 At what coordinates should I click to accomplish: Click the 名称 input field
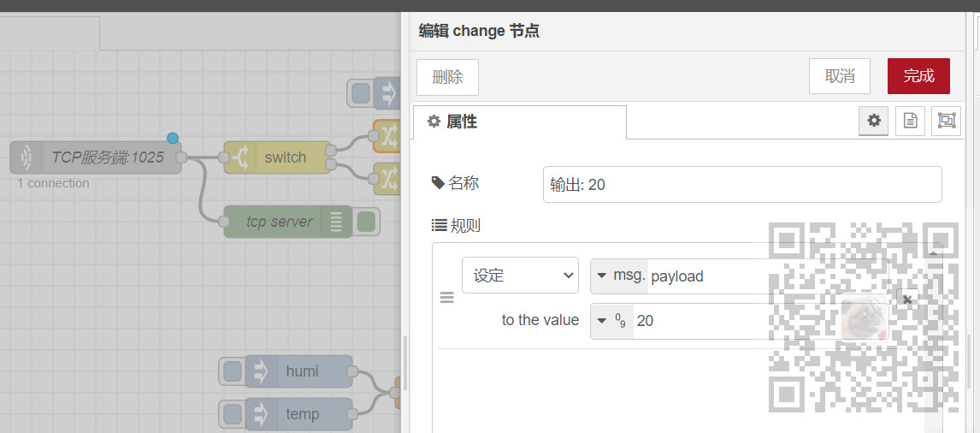(741, 184)
